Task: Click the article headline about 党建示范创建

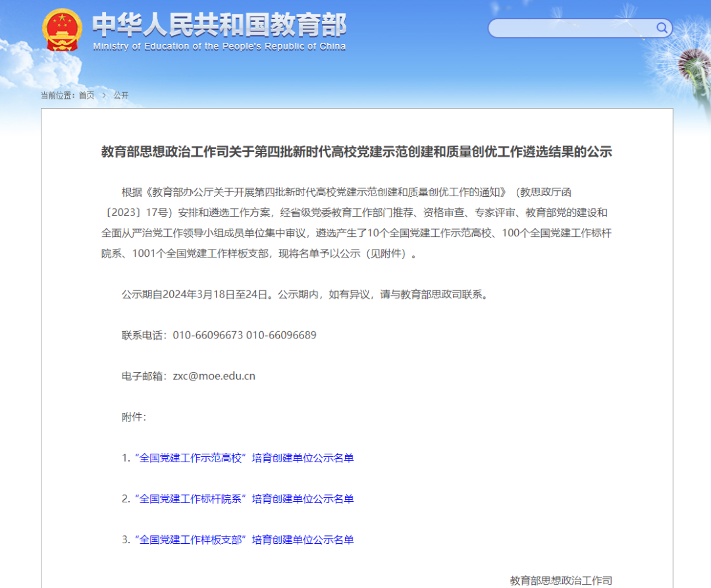Action: [x=356, y=152]
